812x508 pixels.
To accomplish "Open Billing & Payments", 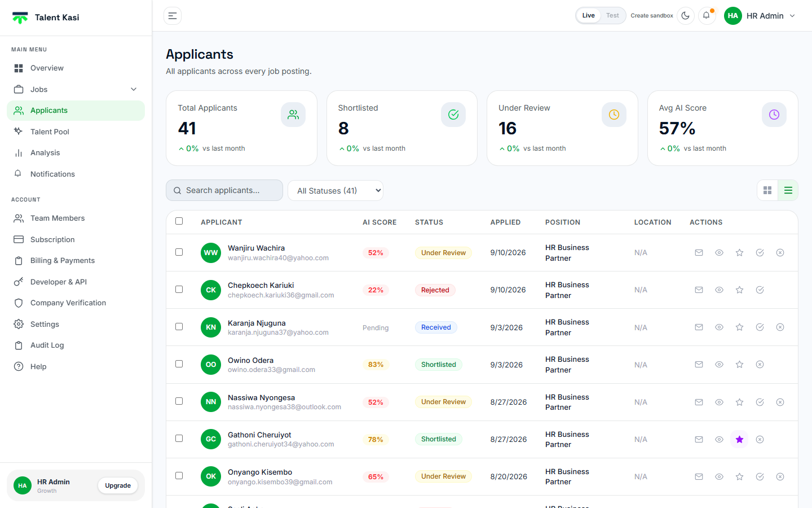I will [x=76, y=261].
